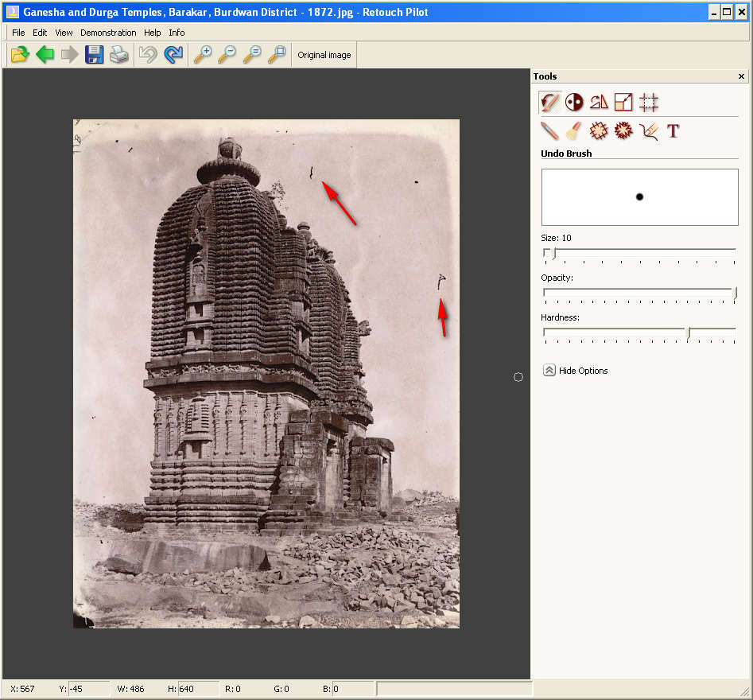Choose the pencil tool in Tools panel
Image resolution: width=753 pixels, height=700 pixels.
click(549, 131)
